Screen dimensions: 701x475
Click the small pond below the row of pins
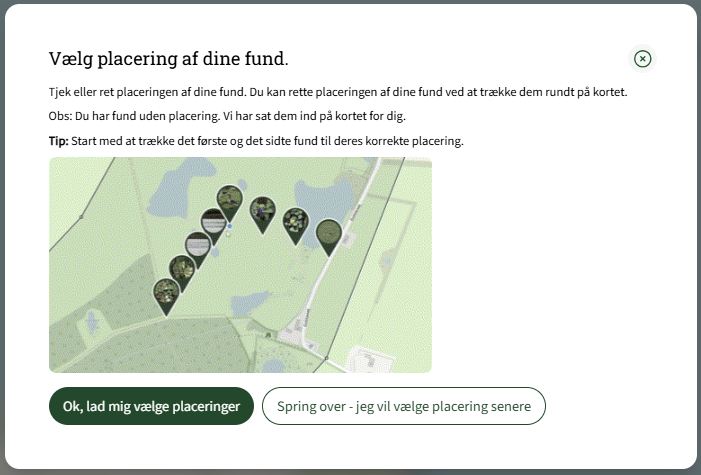249,301
